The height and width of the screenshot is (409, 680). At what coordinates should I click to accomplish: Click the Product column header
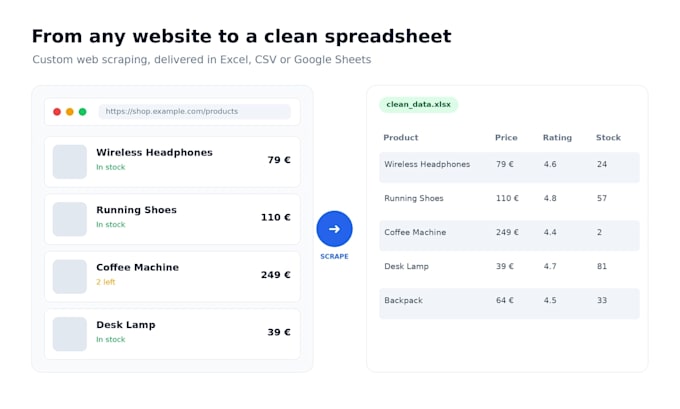[401, 137]
